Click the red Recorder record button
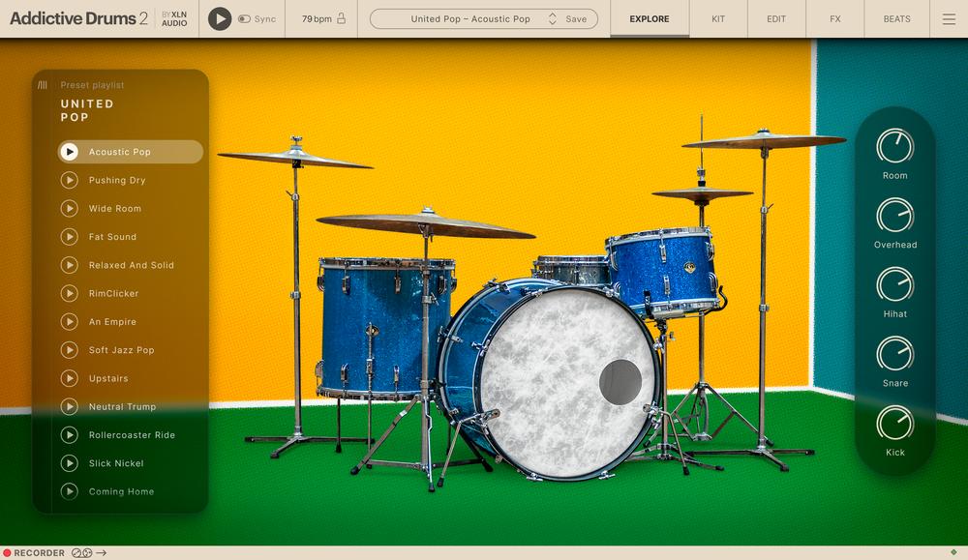This screenshot has width=968, height=560. [7, 553]
